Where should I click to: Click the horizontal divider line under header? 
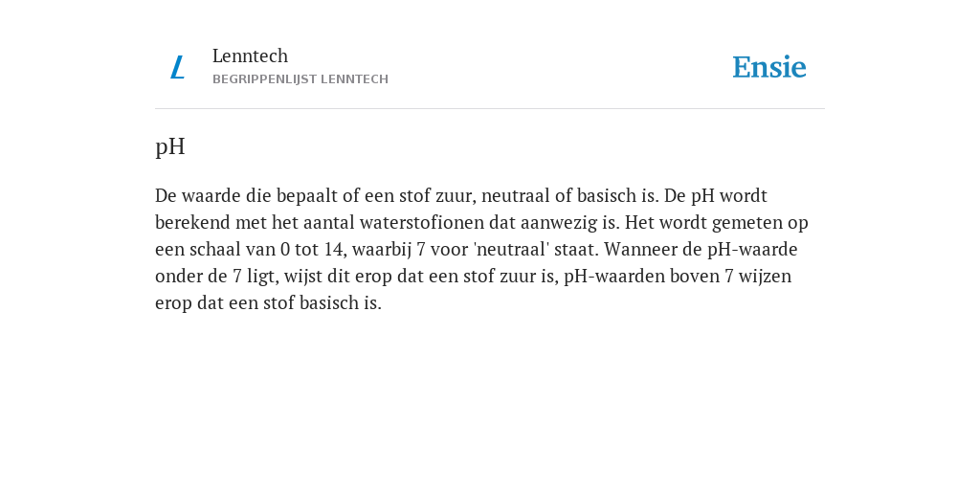pos(490,109)
